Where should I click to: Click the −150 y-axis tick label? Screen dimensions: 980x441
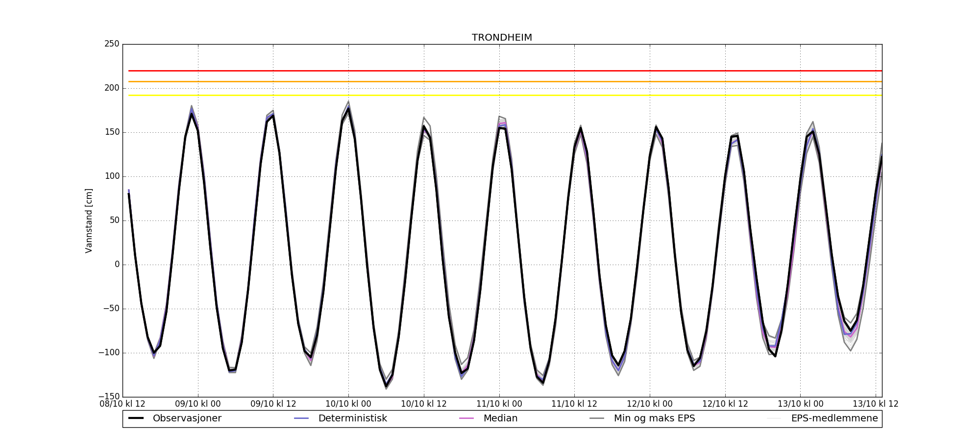tap(109, 396)
